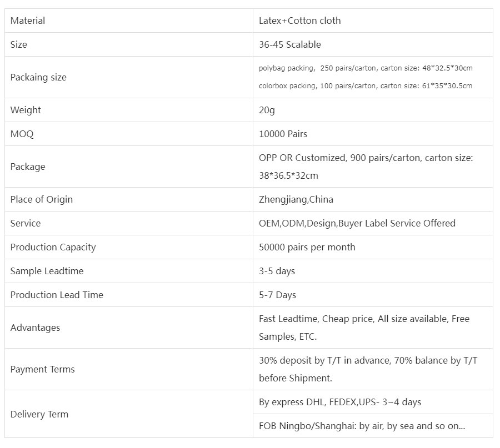Select the Latex+Cotton cloth value
Image resolution: width=500 pixels, height=448 pixels.
pos(299,21)
